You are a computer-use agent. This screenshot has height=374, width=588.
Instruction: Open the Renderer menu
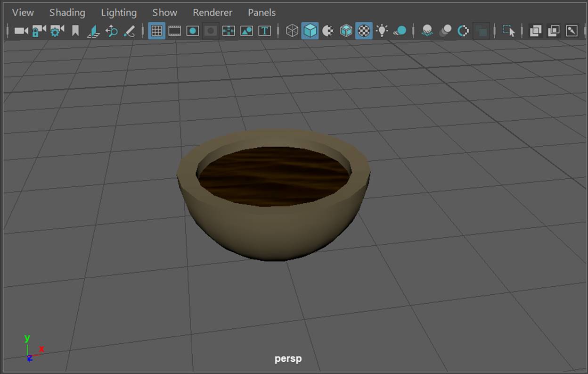[212, 13]
